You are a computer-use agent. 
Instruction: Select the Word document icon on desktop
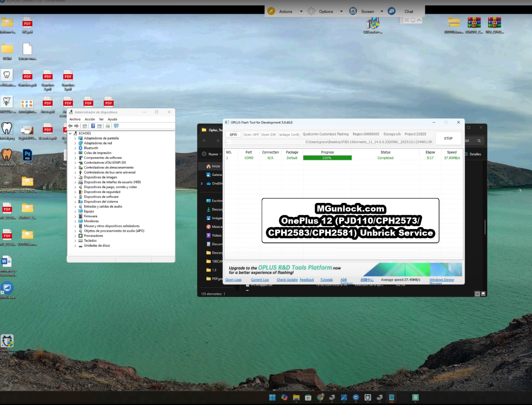click(7, 266)
